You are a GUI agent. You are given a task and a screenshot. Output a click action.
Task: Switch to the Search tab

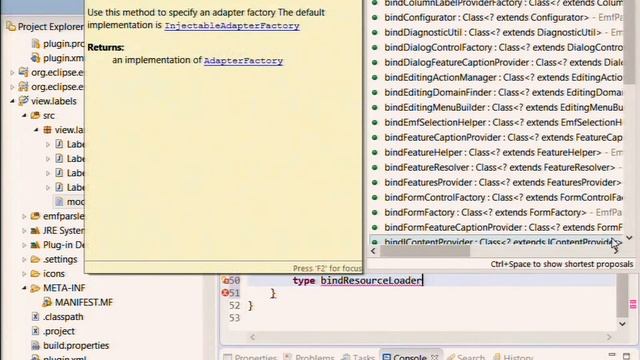466,357
